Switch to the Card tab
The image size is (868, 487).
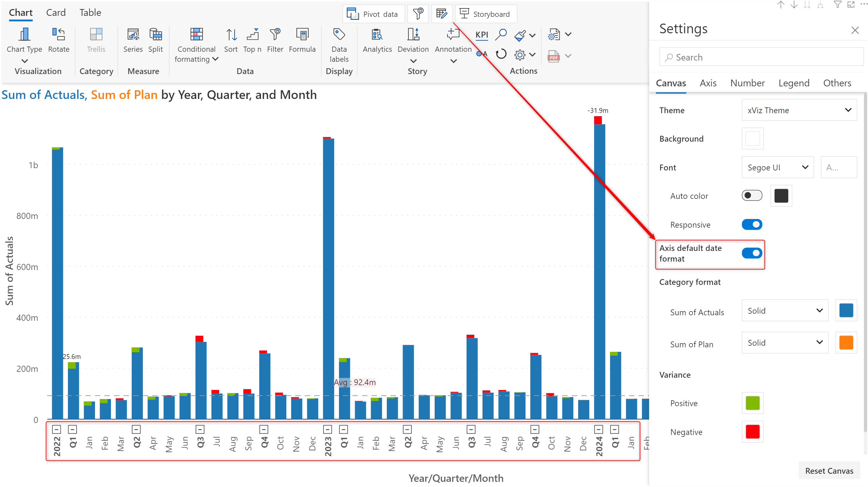click(x=56, y=13)
